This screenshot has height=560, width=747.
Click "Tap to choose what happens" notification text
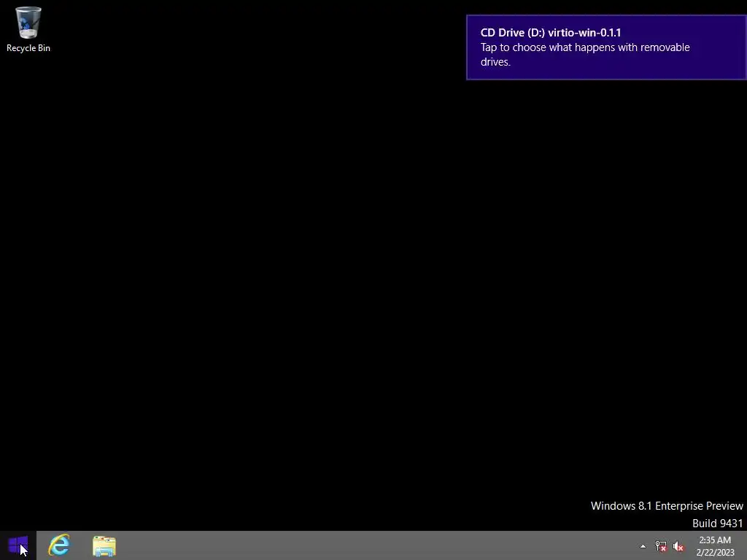point(584,54)
